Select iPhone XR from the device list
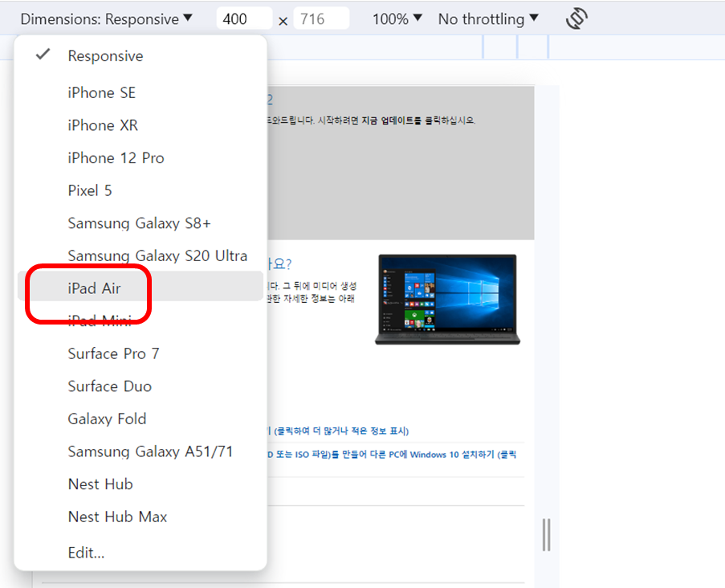The image size is (725, 588). point(141,125)
